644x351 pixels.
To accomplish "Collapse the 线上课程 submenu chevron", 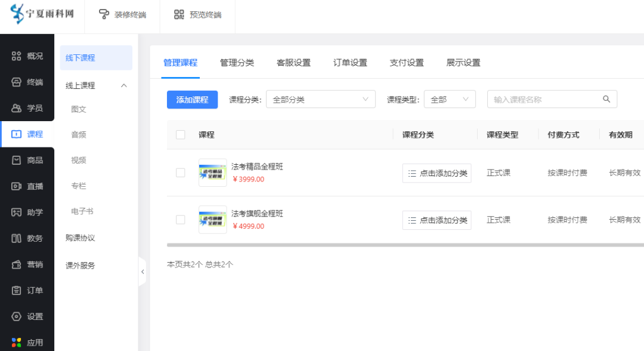I will 123,85.
